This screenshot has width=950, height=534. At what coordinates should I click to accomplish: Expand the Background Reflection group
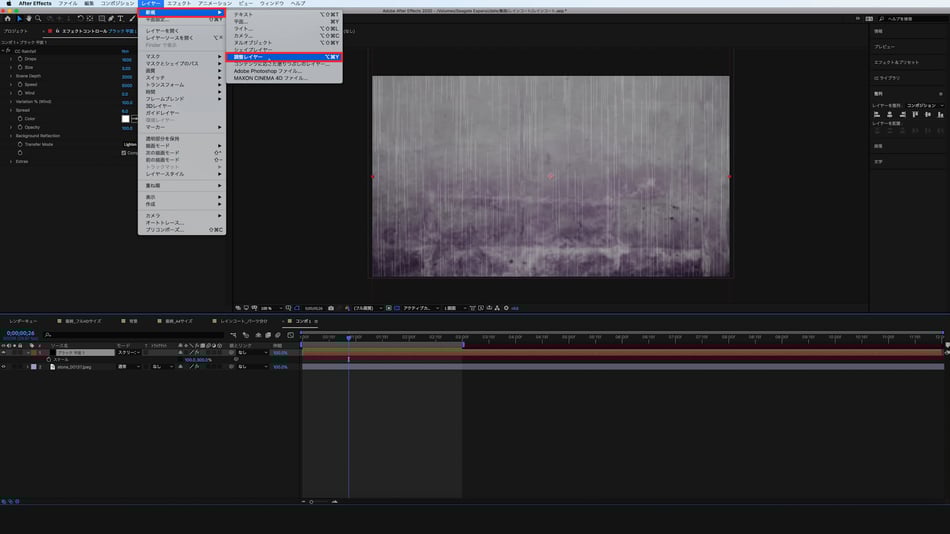coord(11,136)
